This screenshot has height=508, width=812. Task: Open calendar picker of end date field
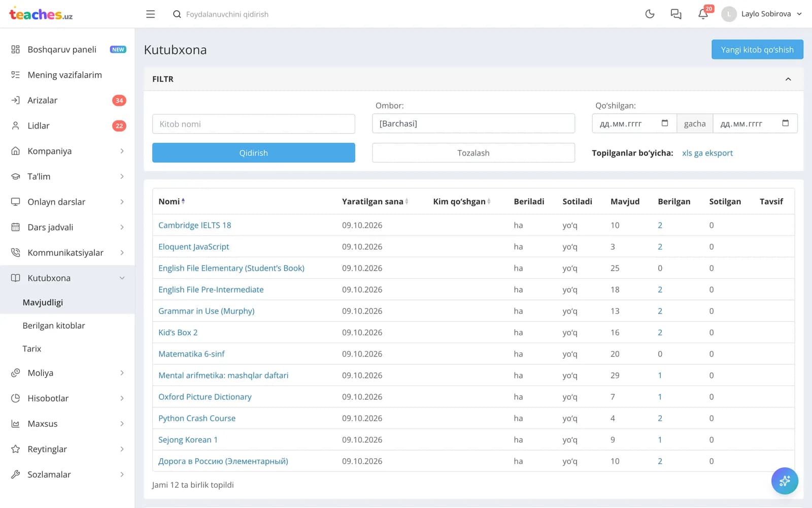[786, 123]
